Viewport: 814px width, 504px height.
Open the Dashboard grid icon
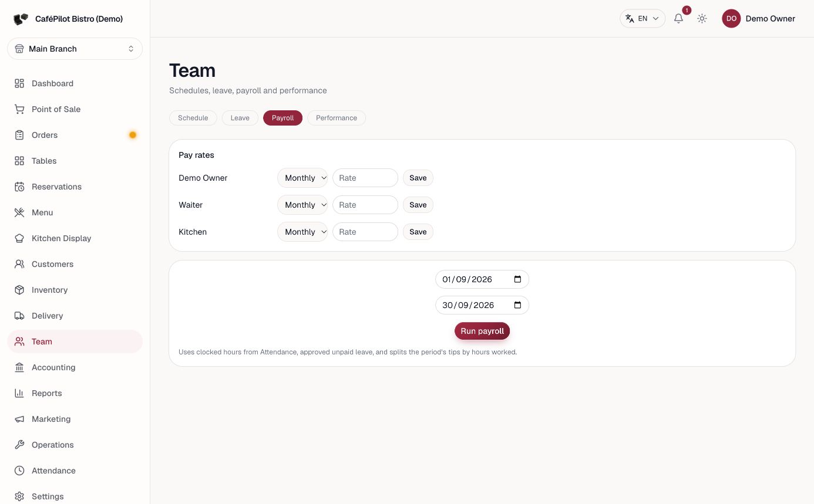tap(19, 83)
